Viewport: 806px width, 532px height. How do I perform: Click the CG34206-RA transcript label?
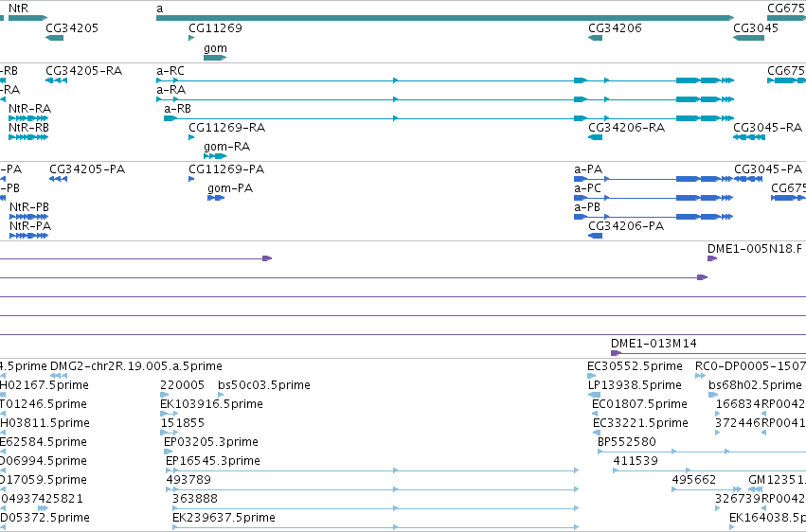click(x=627, y=128)
